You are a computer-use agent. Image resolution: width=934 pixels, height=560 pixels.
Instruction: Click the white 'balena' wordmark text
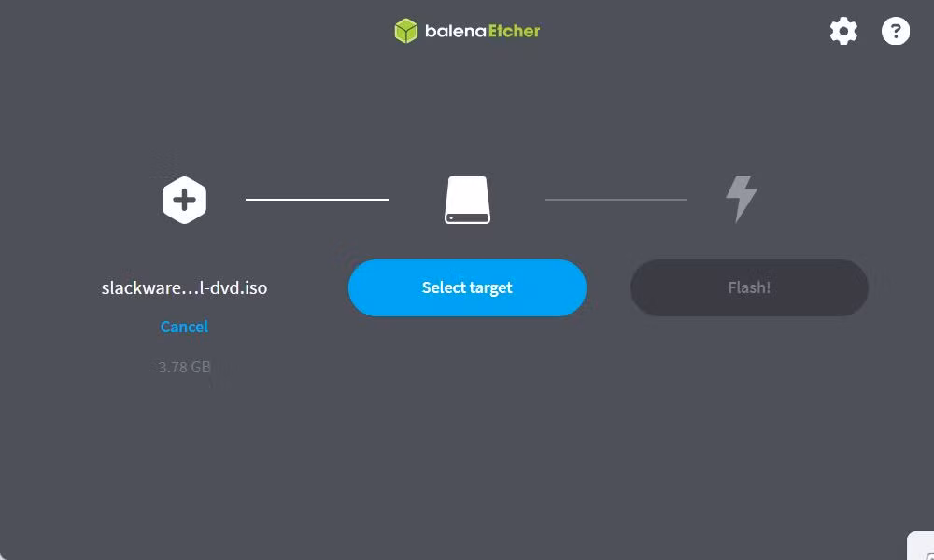[x=456, y=31]
